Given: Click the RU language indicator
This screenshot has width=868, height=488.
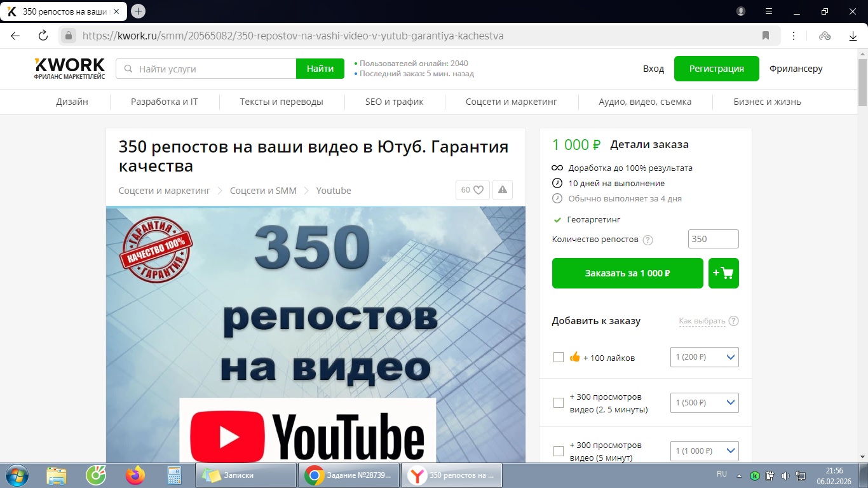Looking at the screenshot, I should 722,475.
